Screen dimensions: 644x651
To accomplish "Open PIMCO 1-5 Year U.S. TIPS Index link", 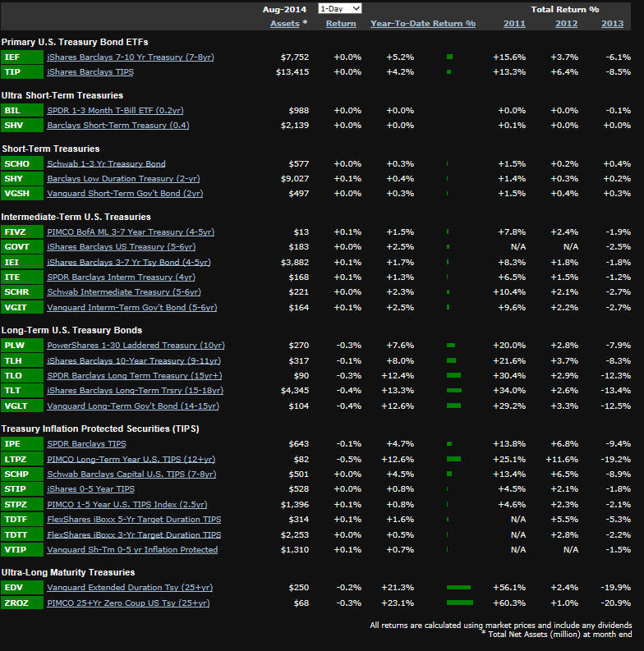I will 127,505.
